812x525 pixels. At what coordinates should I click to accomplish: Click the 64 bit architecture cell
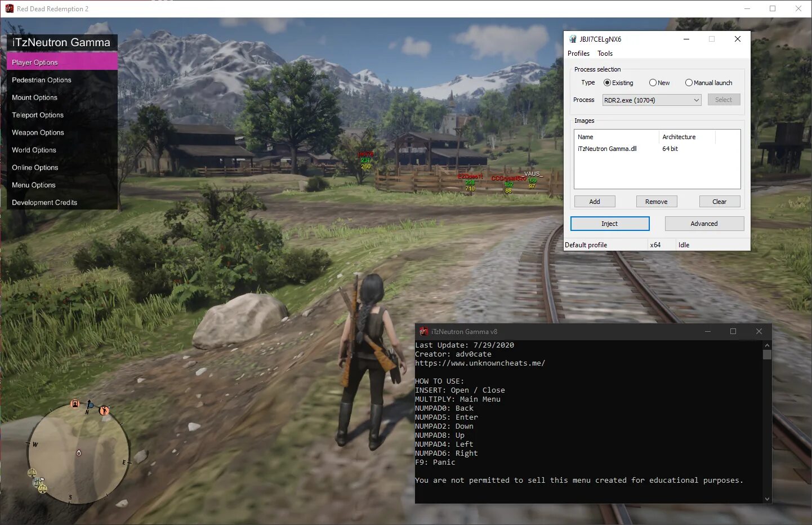coord(670,149)
